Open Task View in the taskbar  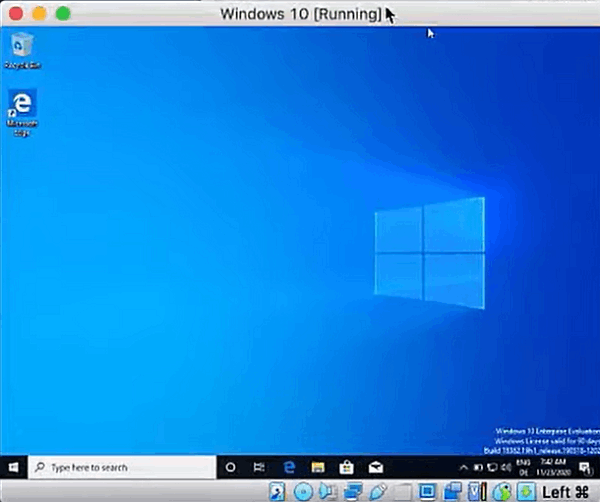point(259,467)
